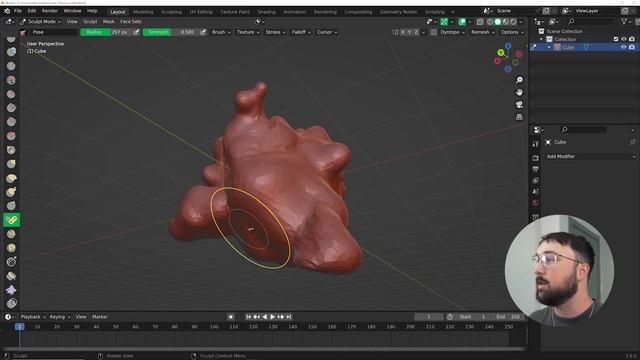The height and width of the screenshot is (360, 640).
Task: Adjust the brush Radius slider
Action: pyautogui.click(x=106, y=32)
